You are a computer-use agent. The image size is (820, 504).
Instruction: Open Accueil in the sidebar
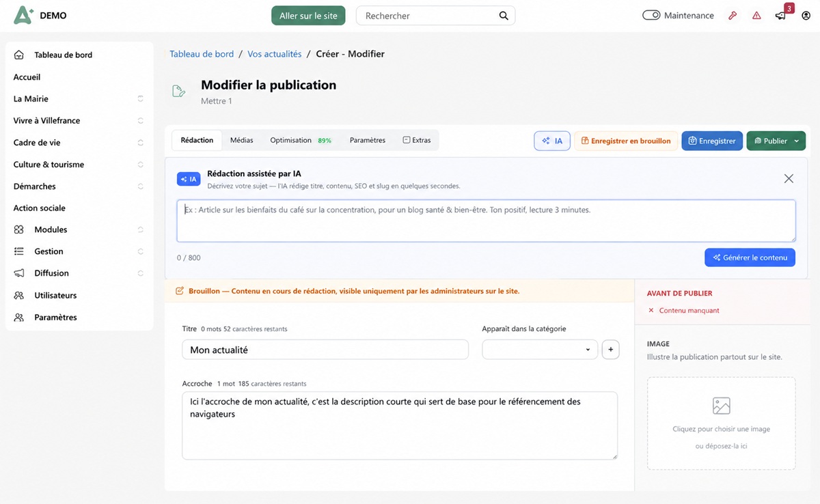[27, 77]
